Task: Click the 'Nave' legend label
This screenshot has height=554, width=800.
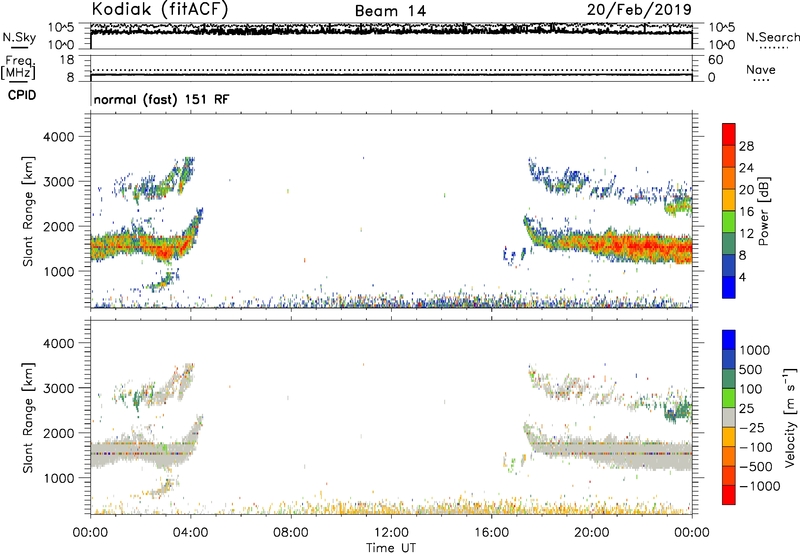Action: 761,69
